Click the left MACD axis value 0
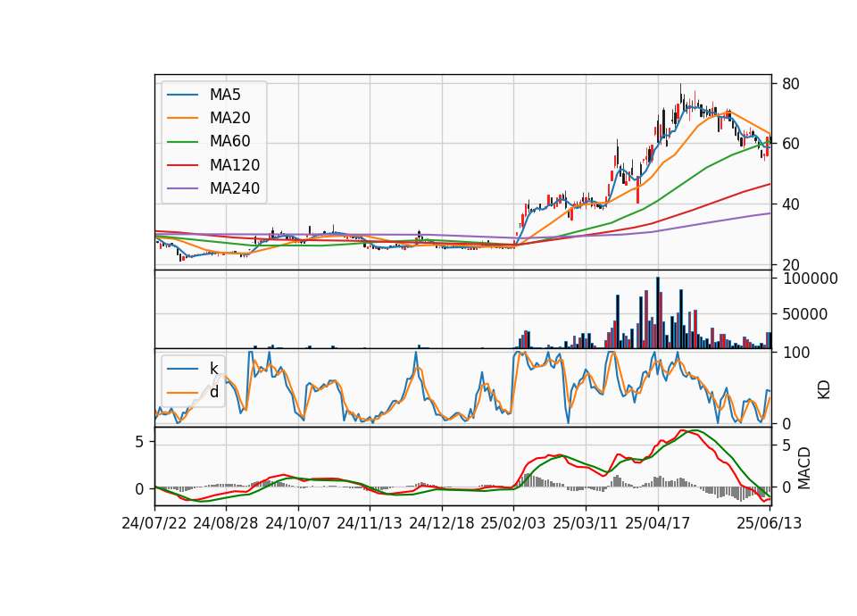This screenshot has height=616, width=857. [139, 489]
